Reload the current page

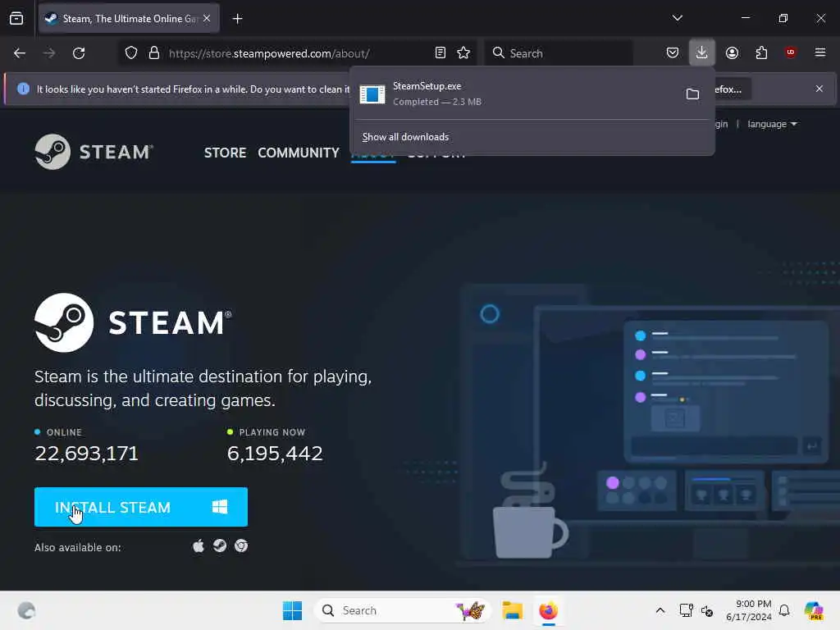tap(79, 53)
